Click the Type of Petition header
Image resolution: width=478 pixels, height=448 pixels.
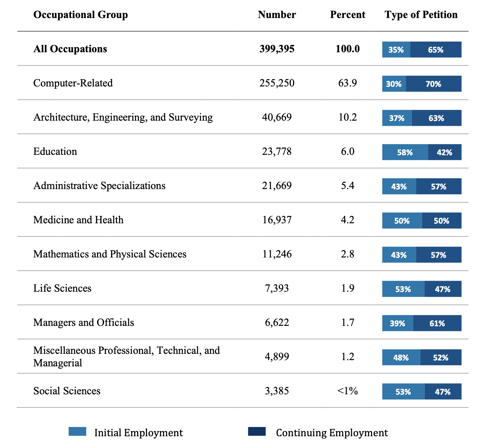pos(421,15)
